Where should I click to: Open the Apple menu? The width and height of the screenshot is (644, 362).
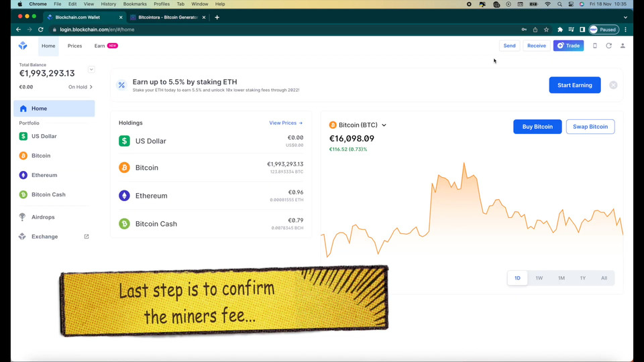[19, 4]
